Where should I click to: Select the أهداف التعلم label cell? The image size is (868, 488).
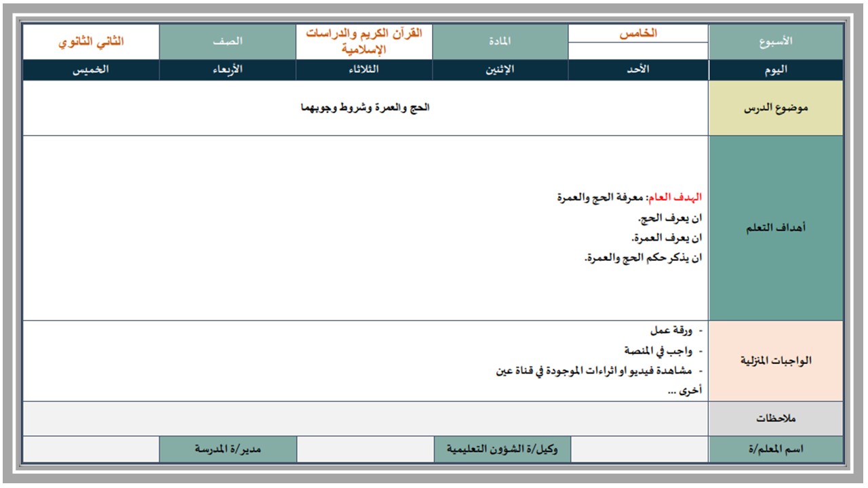776,228
